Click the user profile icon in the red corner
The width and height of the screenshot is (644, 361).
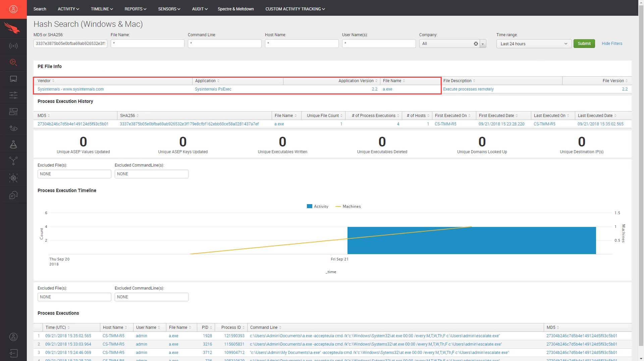pos(13,9)
